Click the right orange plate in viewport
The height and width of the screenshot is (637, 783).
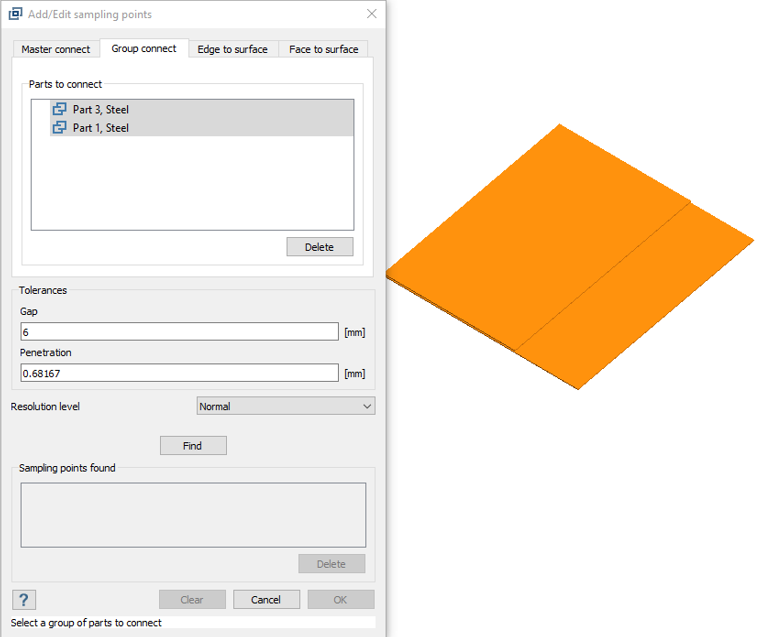point(640,300)
